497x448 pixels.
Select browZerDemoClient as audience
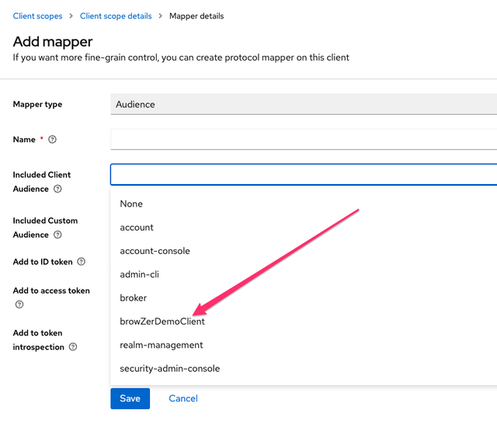[304, 321]
